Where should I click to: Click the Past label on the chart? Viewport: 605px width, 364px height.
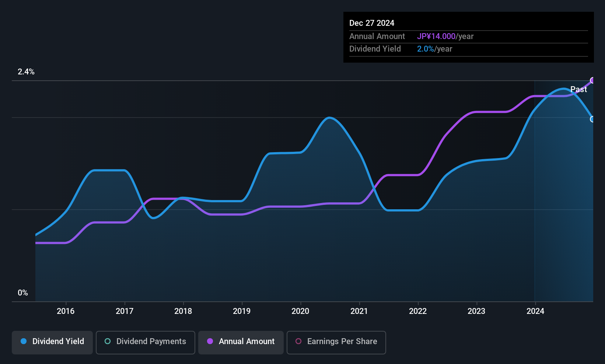tap(578, 89)
